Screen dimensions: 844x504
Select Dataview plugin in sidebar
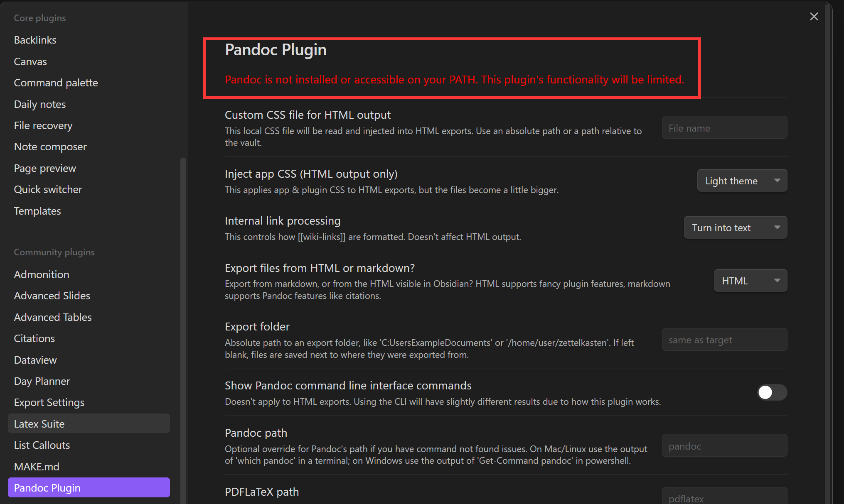[x=35, y=360]
